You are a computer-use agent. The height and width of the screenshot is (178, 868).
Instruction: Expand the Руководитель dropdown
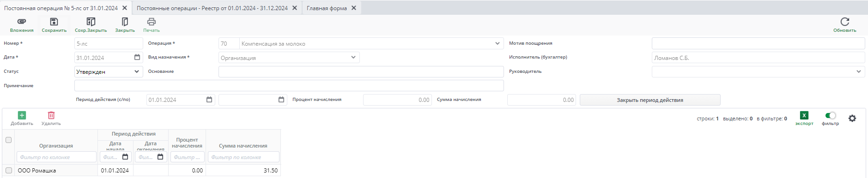[859, 71]
